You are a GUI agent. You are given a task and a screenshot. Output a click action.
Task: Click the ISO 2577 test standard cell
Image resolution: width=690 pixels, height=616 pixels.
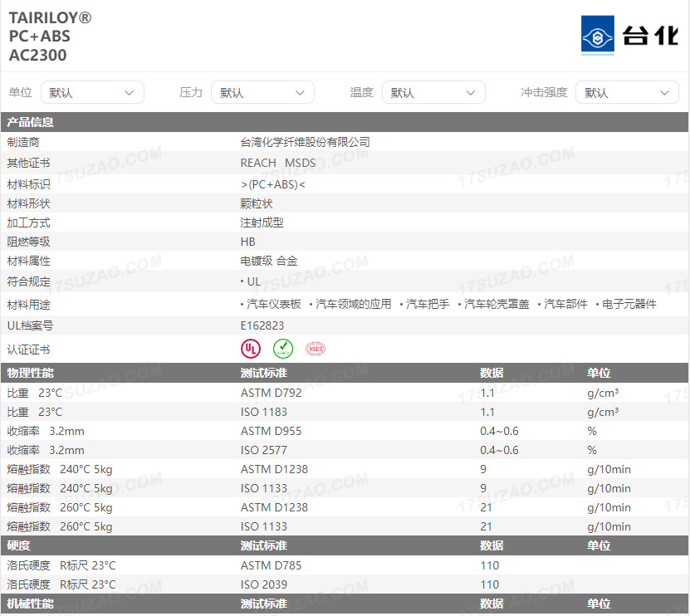tap(263, 450)
